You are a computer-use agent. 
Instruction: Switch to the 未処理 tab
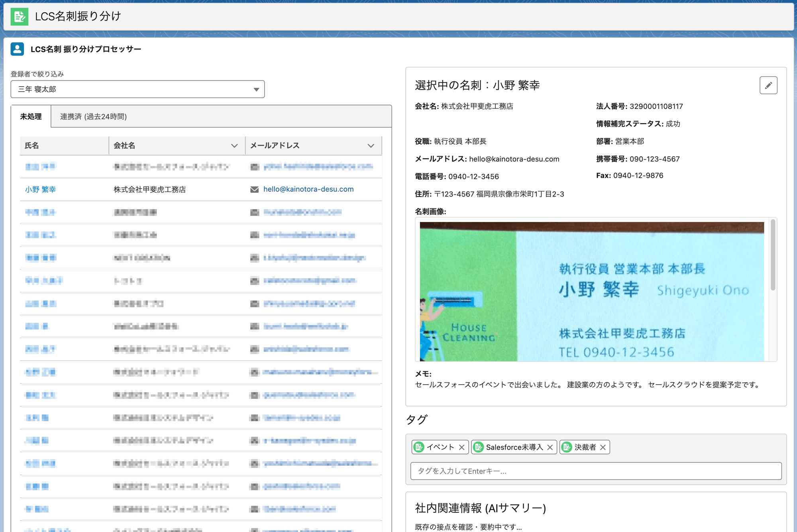[31, 116]
